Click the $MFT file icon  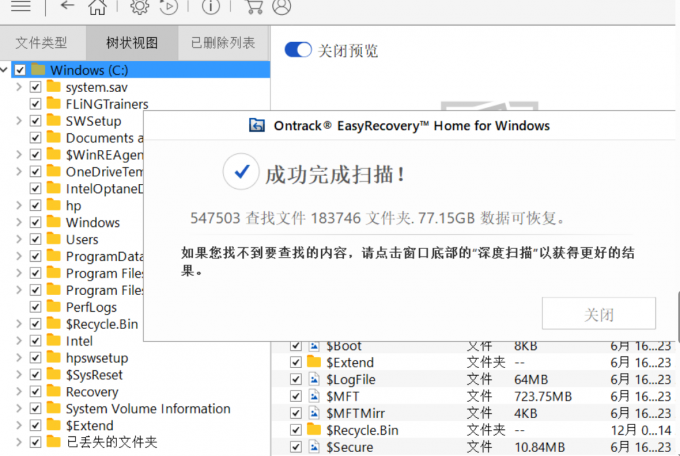[x=314, y=396]
